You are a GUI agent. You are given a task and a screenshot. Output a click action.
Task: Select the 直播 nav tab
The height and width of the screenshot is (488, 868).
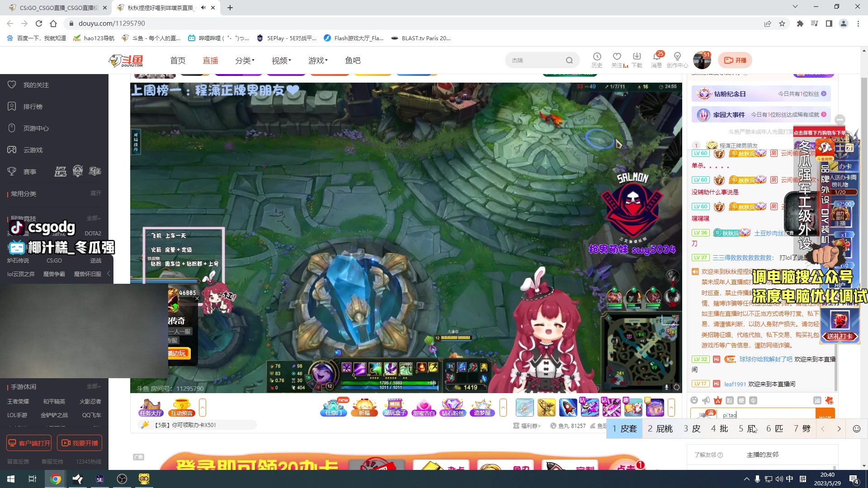210,60
